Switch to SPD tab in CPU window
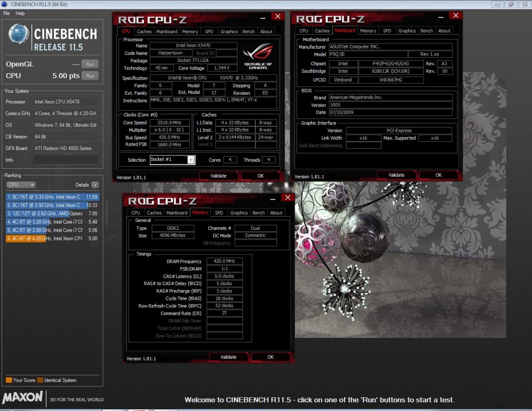 coord(209,31)
